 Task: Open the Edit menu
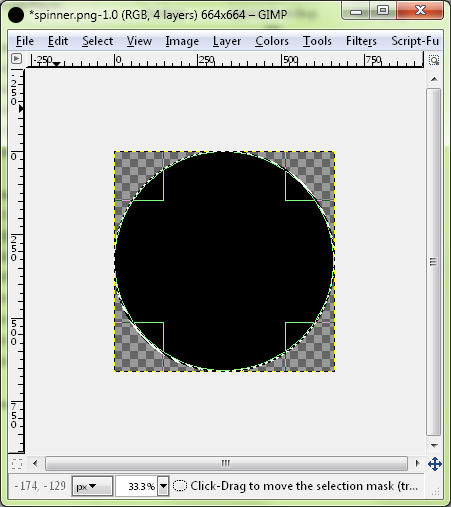[58, 41]
